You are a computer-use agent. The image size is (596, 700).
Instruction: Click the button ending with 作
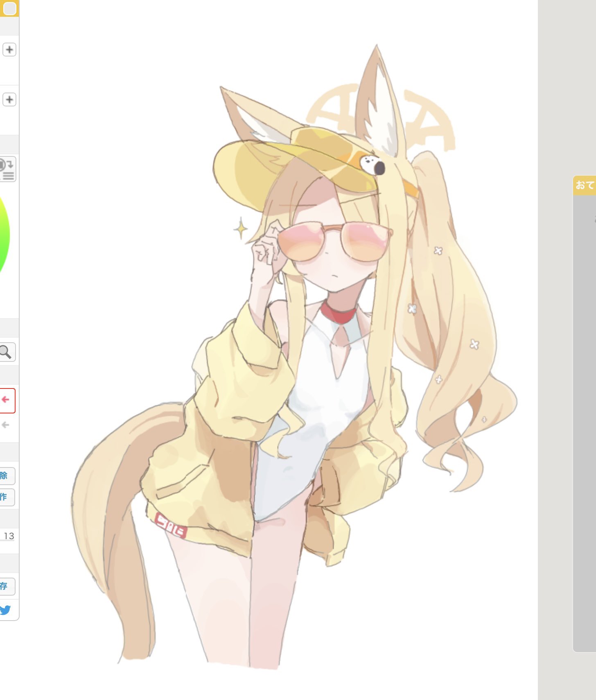click(x=7, y=497)
